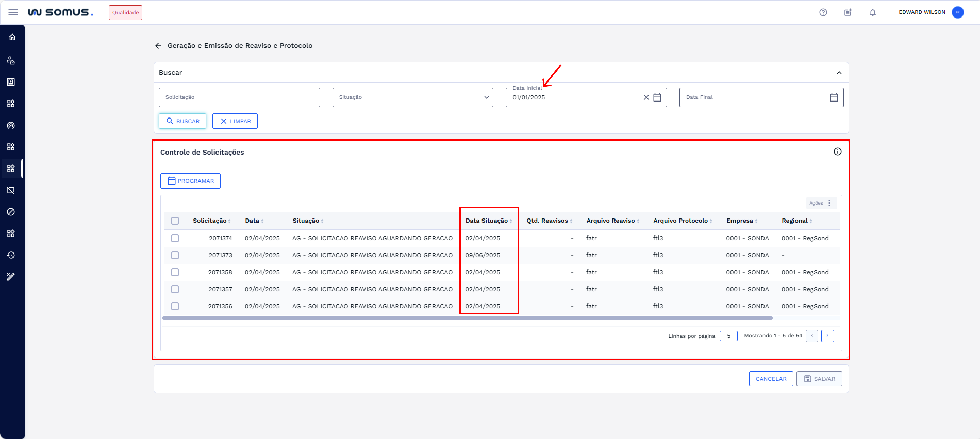The width and height of the screenshot is (980, 439).
Task: Click the BUSCAR button
Action: coord(182,121)
